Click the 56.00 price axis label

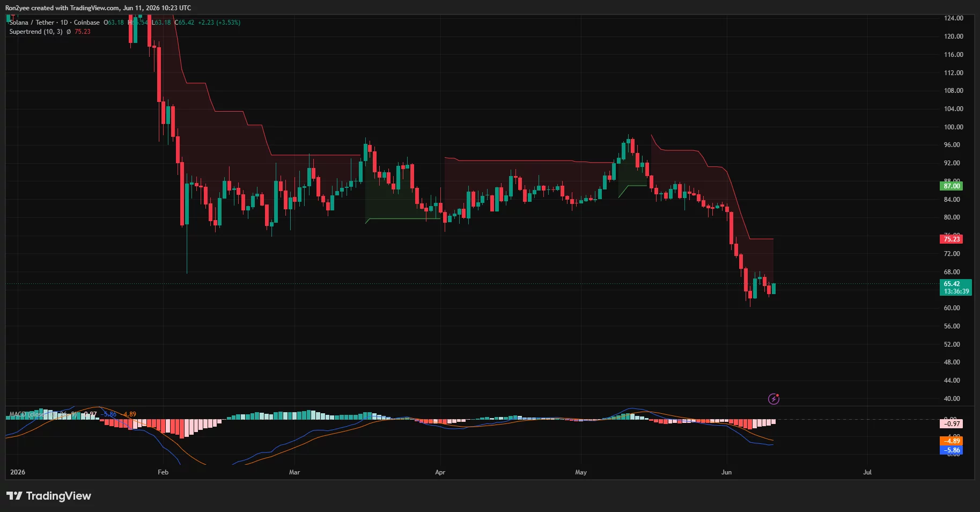(952, 326)
